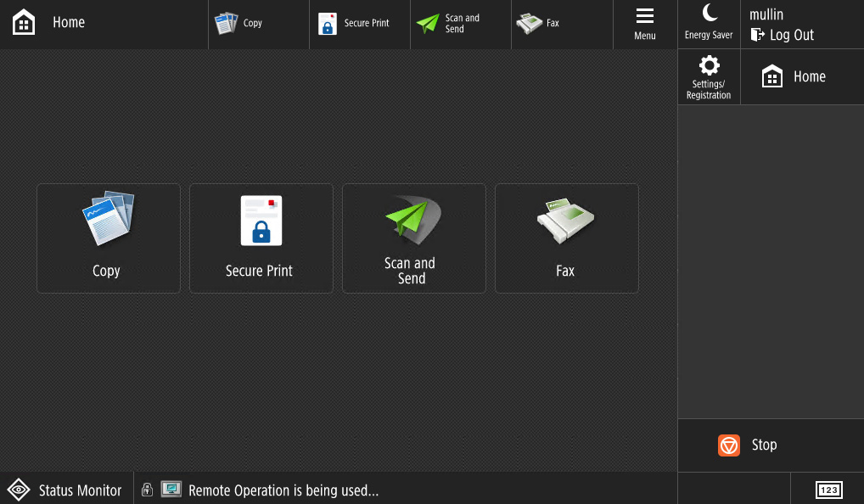
Task: Open the large Fax tile
Action: coord(566,238)
